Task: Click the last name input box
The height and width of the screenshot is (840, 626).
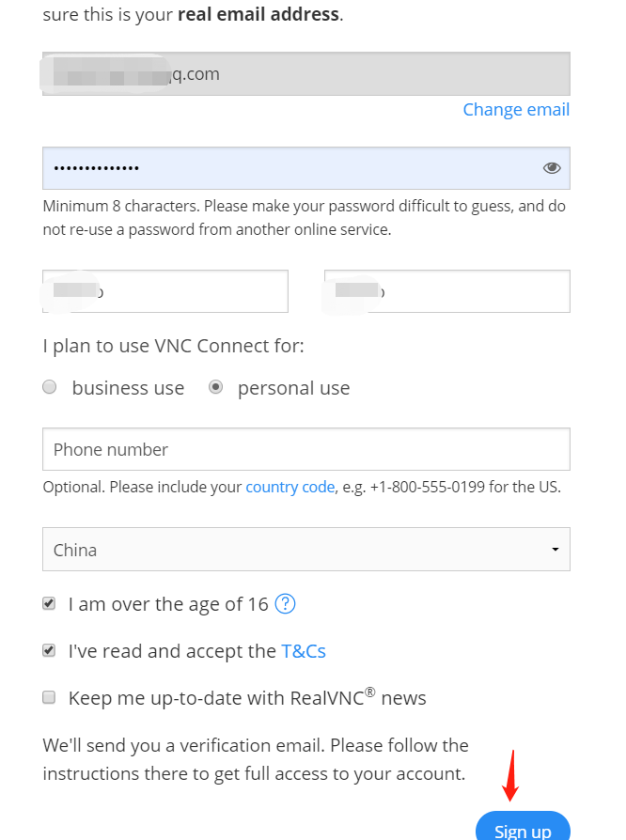Action: [x=446, y=291]
